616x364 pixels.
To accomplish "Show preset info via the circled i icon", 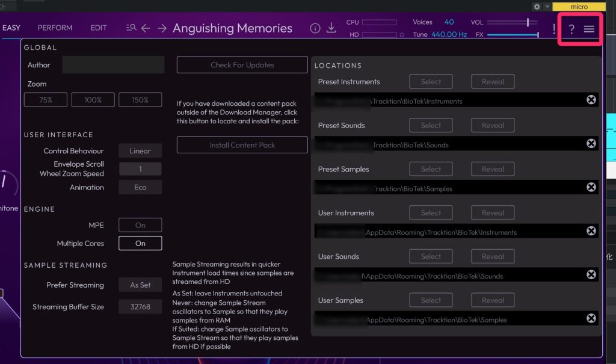I will 315,28.
